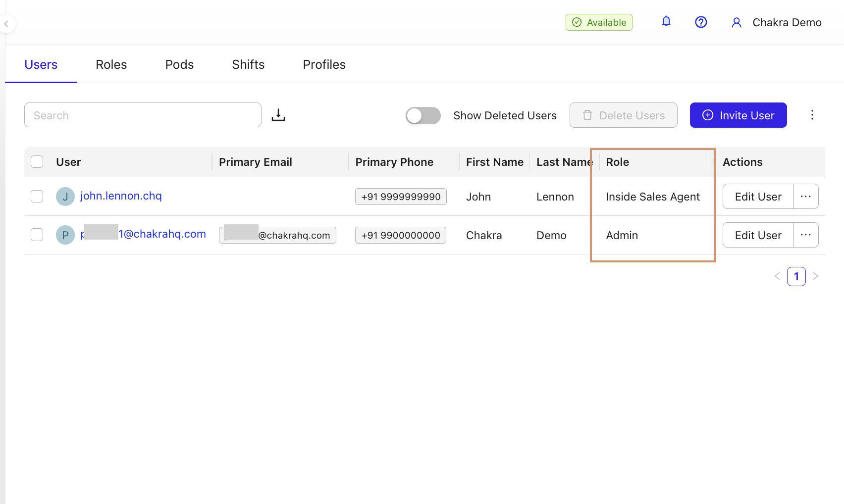Check the select-all checkbox in header

pyautogui.click(x=37, y=162)
